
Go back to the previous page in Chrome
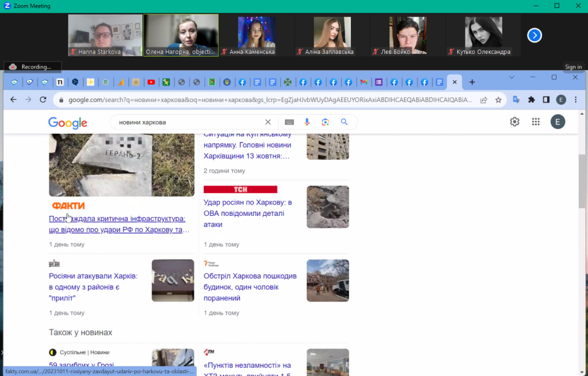(14, 100)
